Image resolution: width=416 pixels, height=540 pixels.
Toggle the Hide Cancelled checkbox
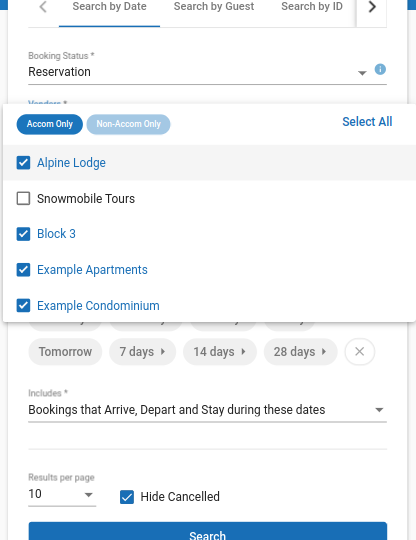[127, 497]
